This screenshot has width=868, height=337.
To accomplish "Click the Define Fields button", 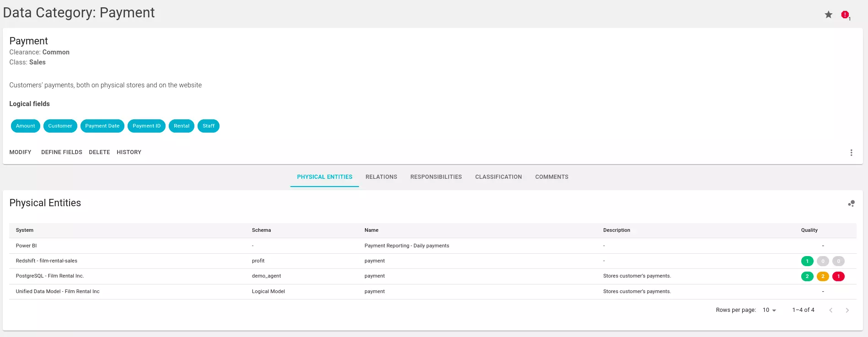I will 62,152.
